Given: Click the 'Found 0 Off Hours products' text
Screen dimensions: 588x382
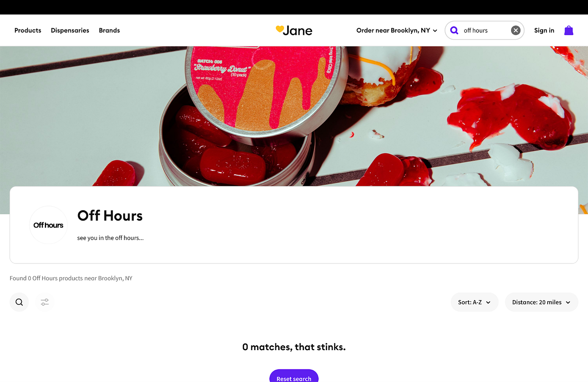Looking at the screenshot, I should (71, 278).
